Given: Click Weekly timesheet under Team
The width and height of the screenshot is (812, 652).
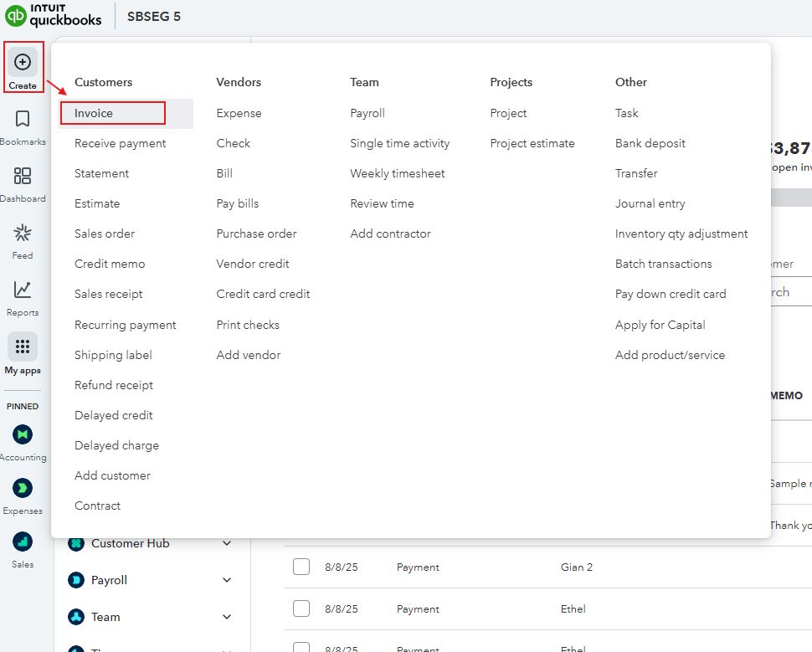Looking at the screenshot, I should [398, 173].
